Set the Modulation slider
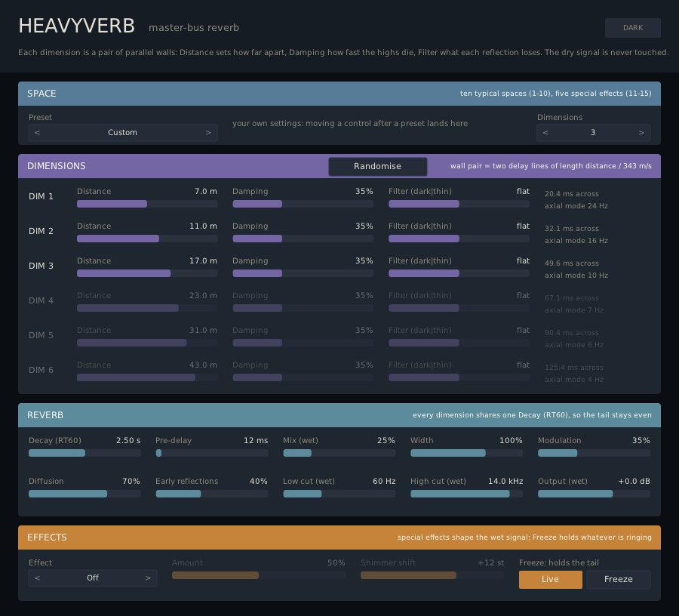 [595, 453]
